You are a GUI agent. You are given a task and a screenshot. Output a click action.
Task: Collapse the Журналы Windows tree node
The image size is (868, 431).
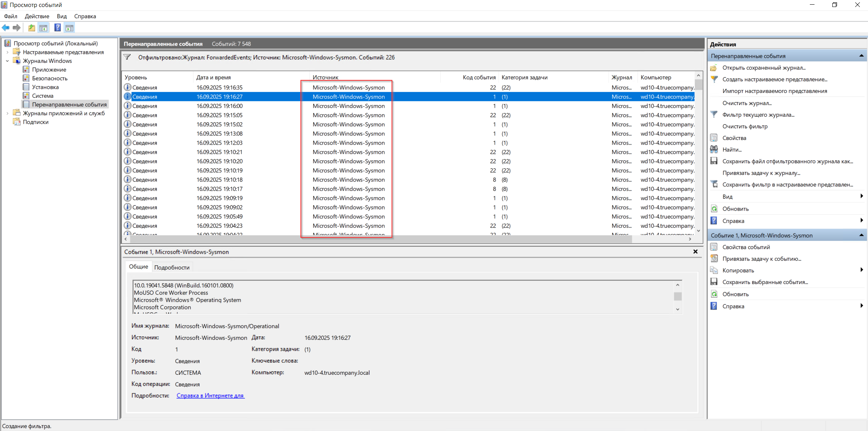[x=7, y=61]
